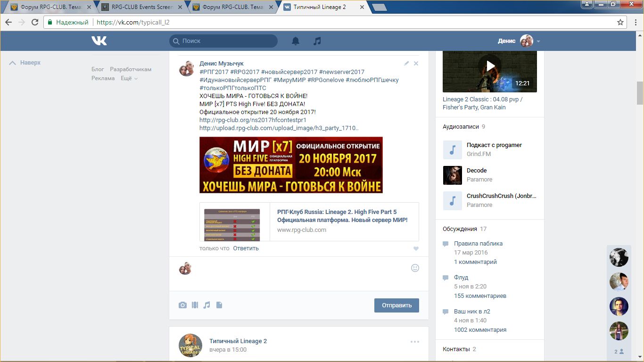Viewport: 644px width, 362px height.
Task: Reply to the comment via Ответить
Action: click(x=246, y=248)
